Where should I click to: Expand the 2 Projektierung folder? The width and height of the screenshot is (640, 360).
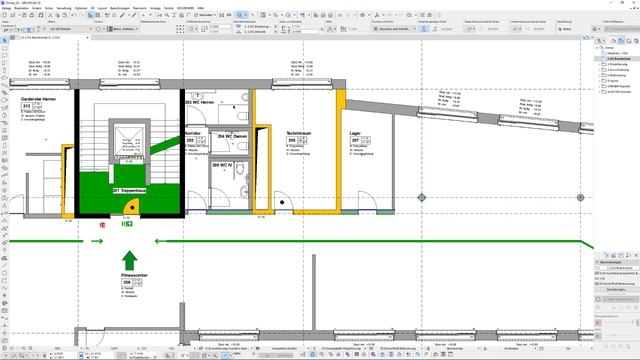point(600,64)
